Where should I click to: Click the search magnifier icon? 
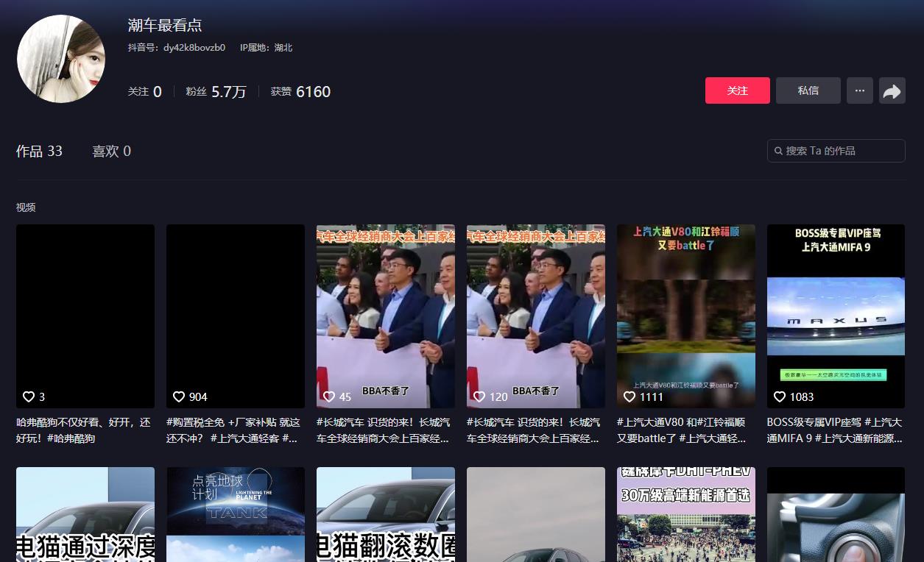coord(779,151)
